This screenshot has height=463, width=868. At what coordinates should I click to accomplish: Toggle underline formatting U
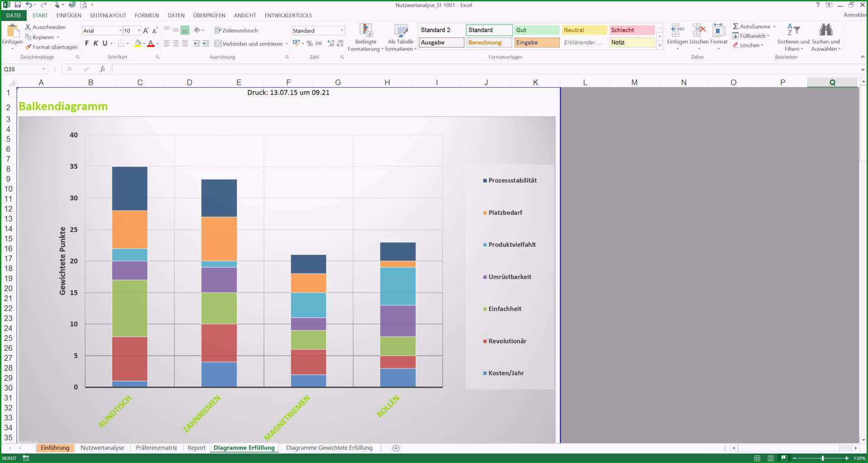click(x=105, y=43)
